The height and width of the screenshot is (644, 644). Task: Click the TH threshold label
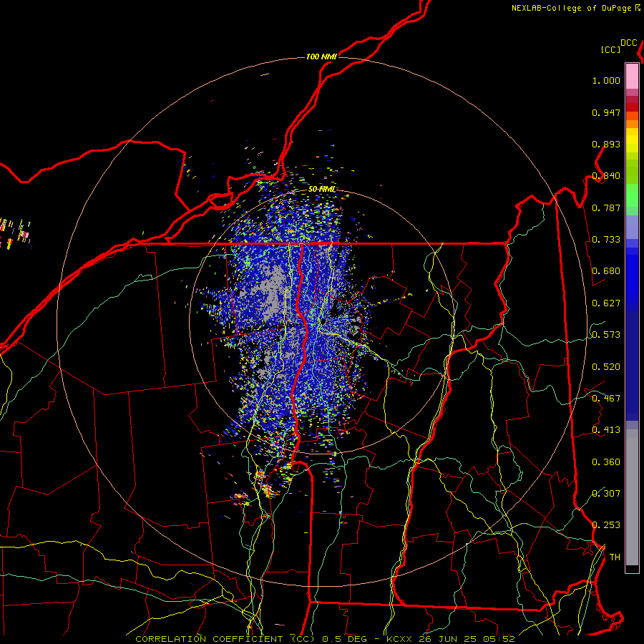pyautogui.click(x=615, y=557)
